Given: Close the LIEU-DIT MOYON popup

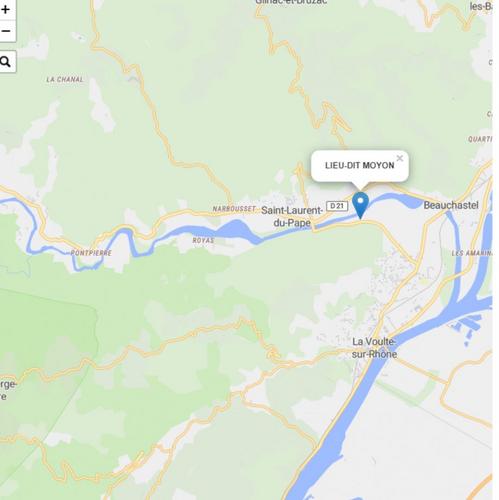Looking at the screenshot, I should [400, 158].
